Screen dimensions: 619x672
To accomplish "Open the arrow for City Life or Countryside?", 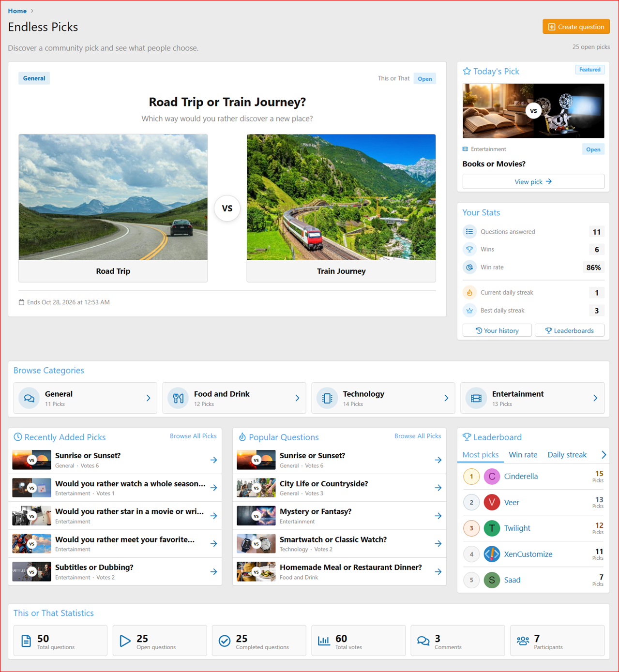I will tap(438, 488).
